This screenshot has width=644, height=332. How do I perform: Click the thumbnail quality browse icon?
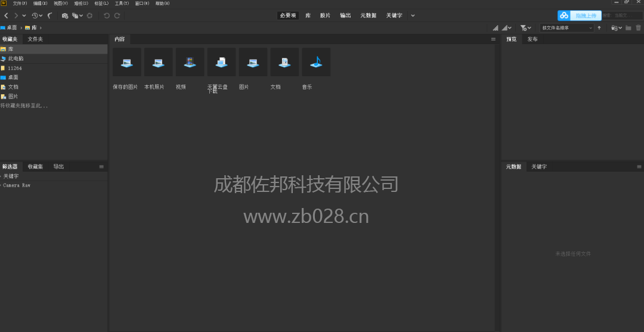point(496,28)
